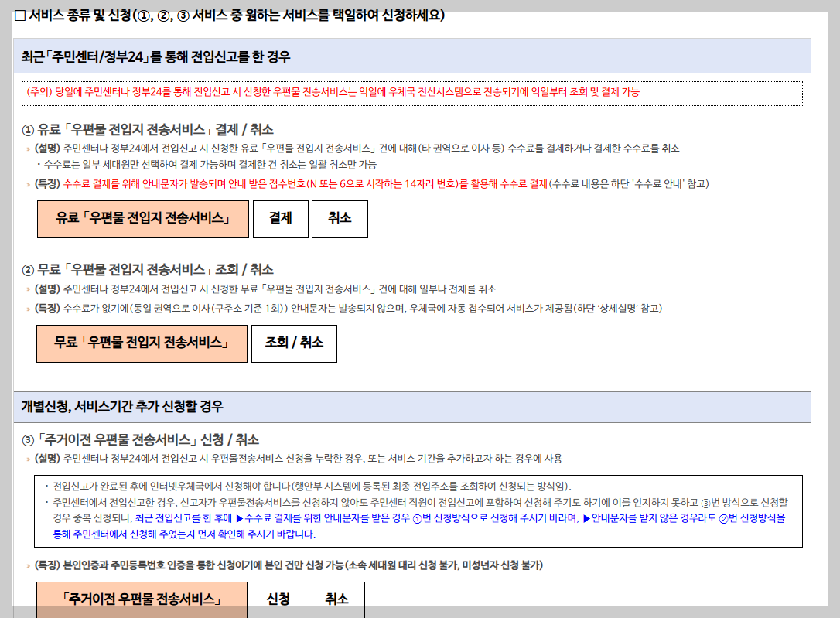Select the 무료 「우편물 전입지 전송서비스」 orange button
The height and width of the screenshot is (618, 840).
pyautogui.click(x=142, y=343)
